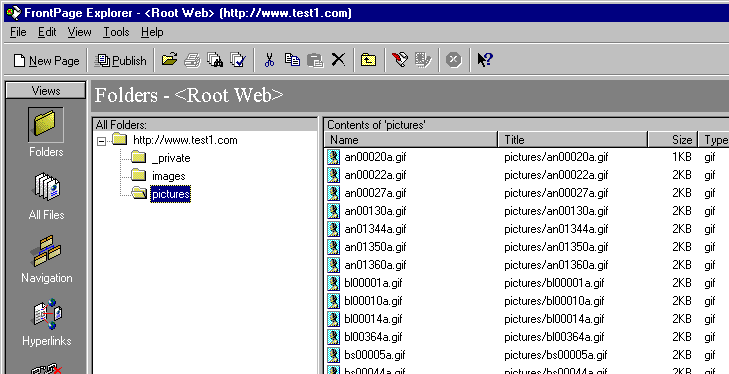This screenshot has height=374, width=729.
Task: Select the pictures folder
Action: click(171, 194)
